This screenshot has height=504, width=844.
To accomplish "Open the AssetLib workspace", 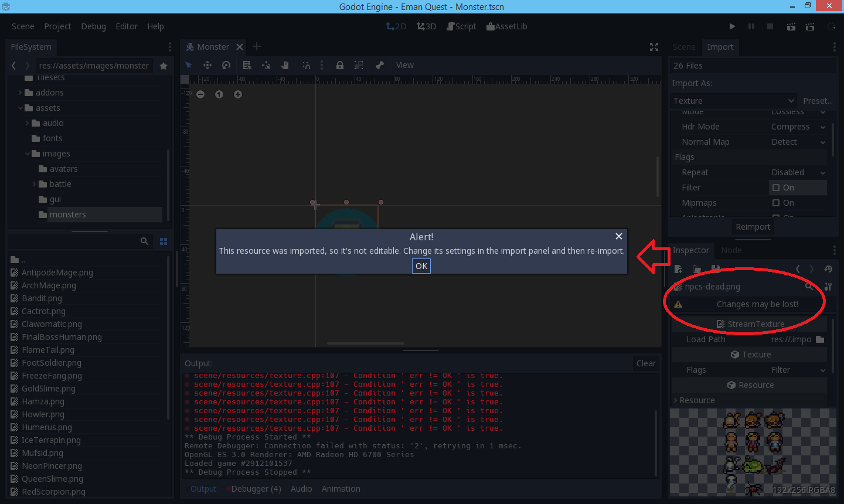I will (x=506, y=26).
